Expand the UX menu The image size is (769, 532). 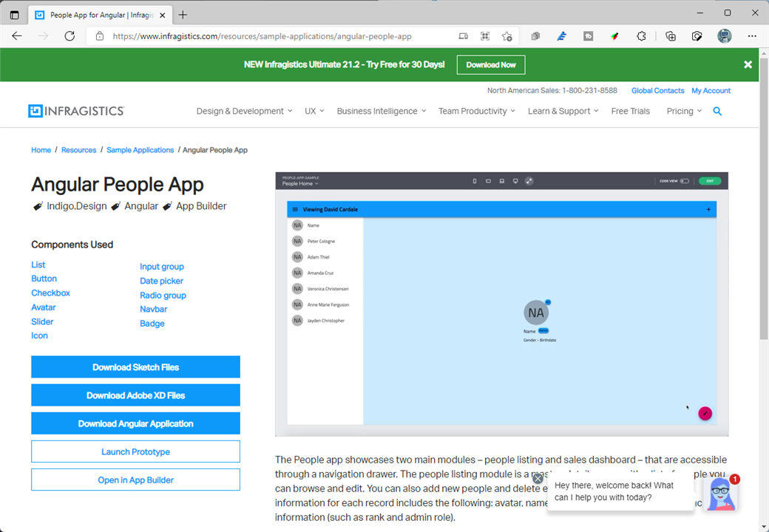[x=314, y=111]
